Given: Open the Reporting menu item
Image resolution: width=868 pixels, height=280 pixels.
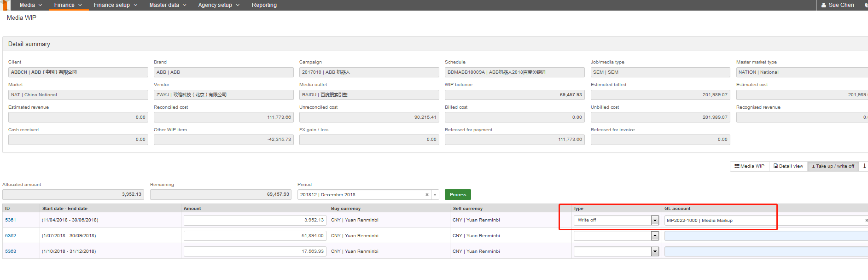Looking at the screenshot, I should pos(264,5).
